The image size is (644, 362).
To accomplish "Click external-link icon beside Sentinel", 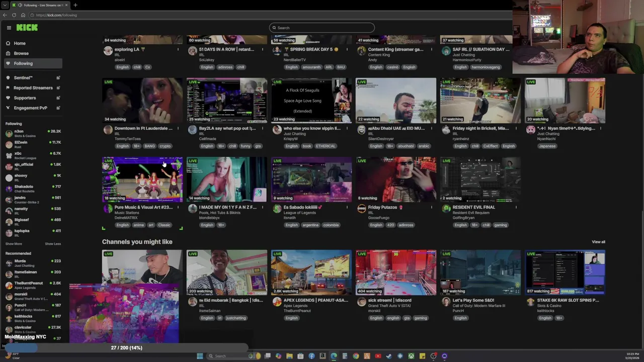I will point(58,78).
